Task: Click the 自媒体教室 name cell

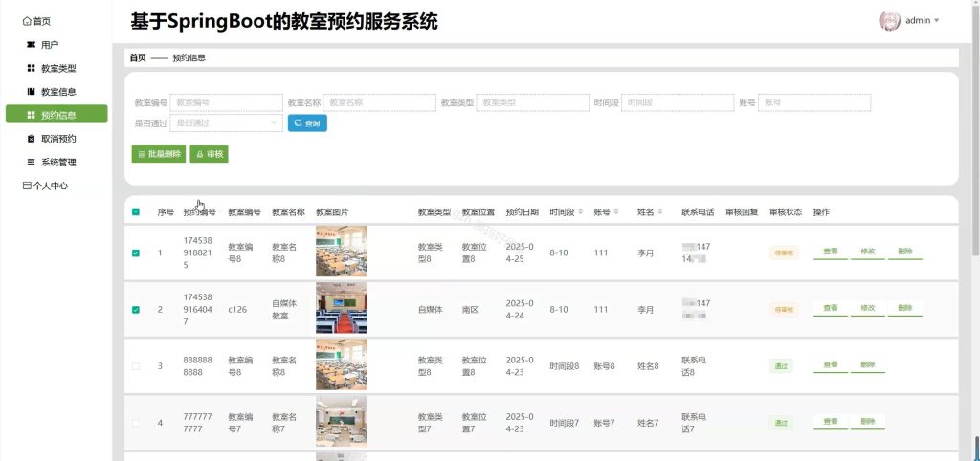Action: [x=284, y=310]
